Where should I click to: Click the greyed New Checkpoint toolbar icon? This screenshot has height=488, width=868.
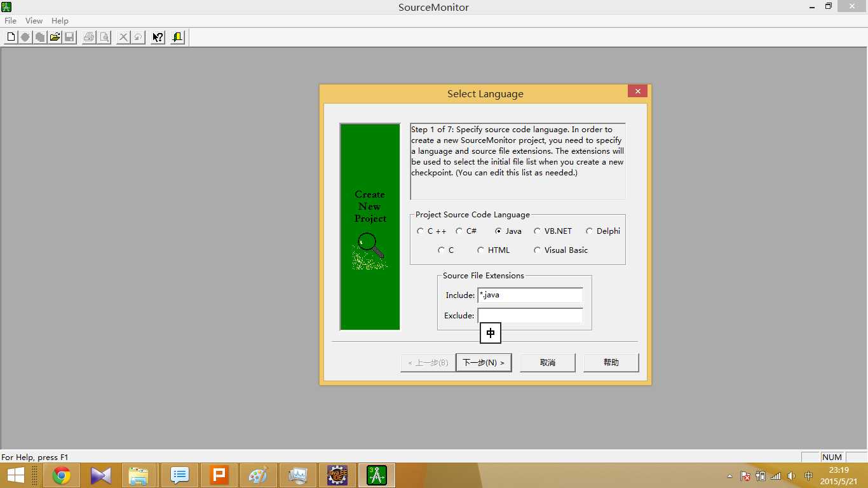point(25,37)
